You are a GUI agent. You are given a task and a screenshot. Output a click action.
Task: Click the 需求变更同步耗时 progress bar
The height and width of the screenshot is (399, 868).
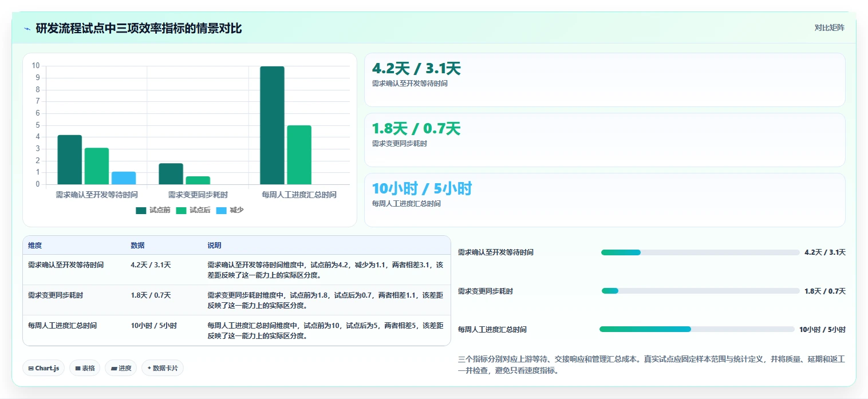[700, 291]
